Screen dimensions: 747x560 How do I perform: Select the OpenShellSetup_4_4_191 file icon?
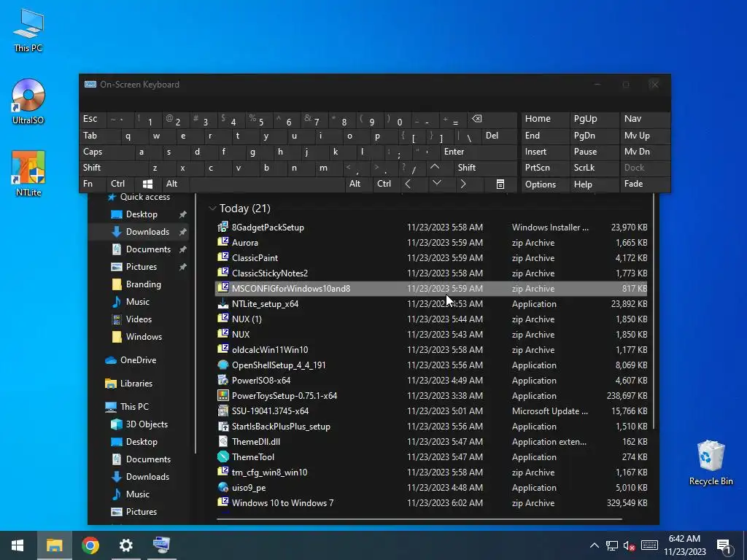(x=223, y=365)
